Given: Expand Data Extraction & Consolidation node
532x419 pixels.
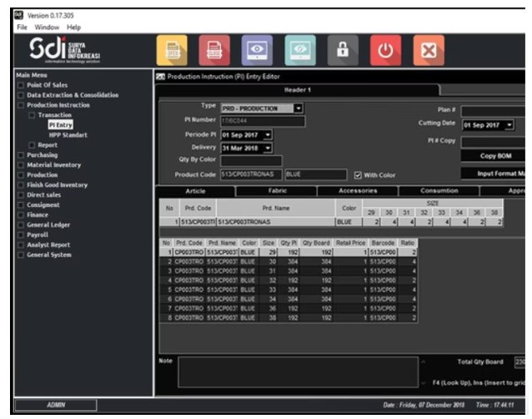Looking at the screenshot, I should (x=21, y=95).
